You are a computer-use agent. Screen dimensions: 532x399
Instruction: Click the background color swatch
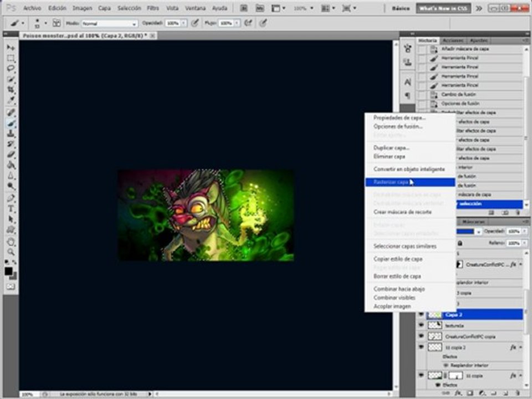pos(13,276)
